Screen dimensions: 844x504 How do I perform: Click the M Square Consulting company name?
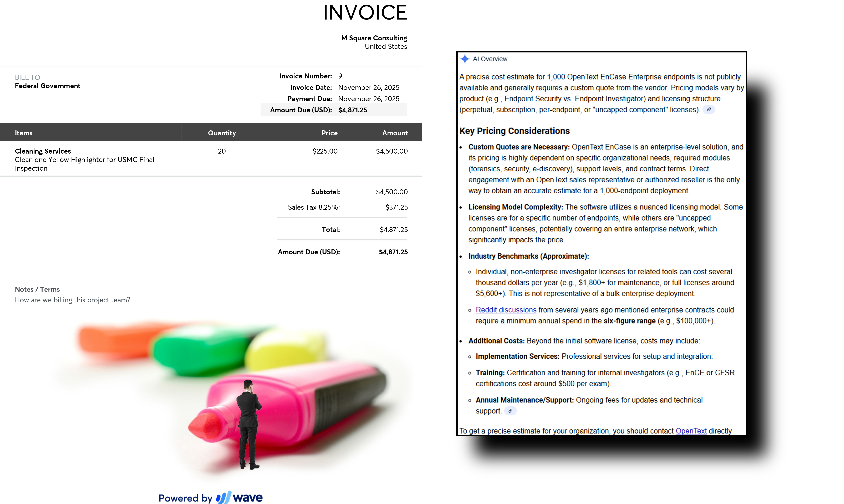pos(374,38)
